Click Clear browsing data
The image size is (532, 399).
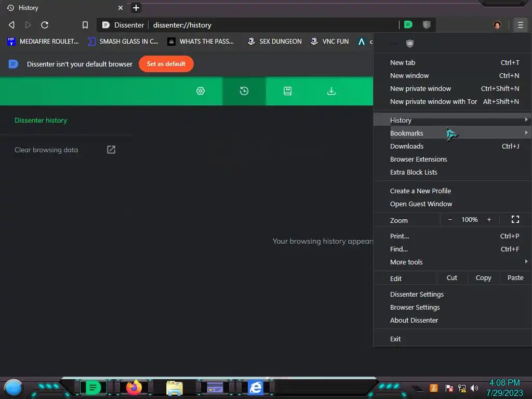[46, 150]
